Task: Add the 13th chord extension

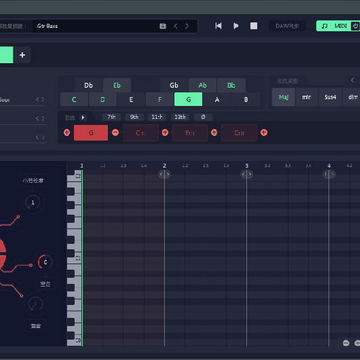Action: (180, 117)
